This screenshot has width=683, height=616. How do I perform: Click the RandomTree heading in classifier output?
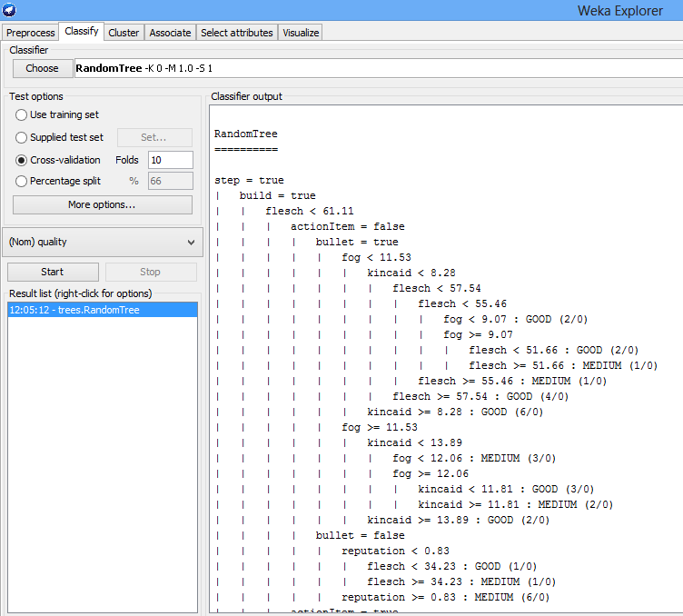click(245, 134)
